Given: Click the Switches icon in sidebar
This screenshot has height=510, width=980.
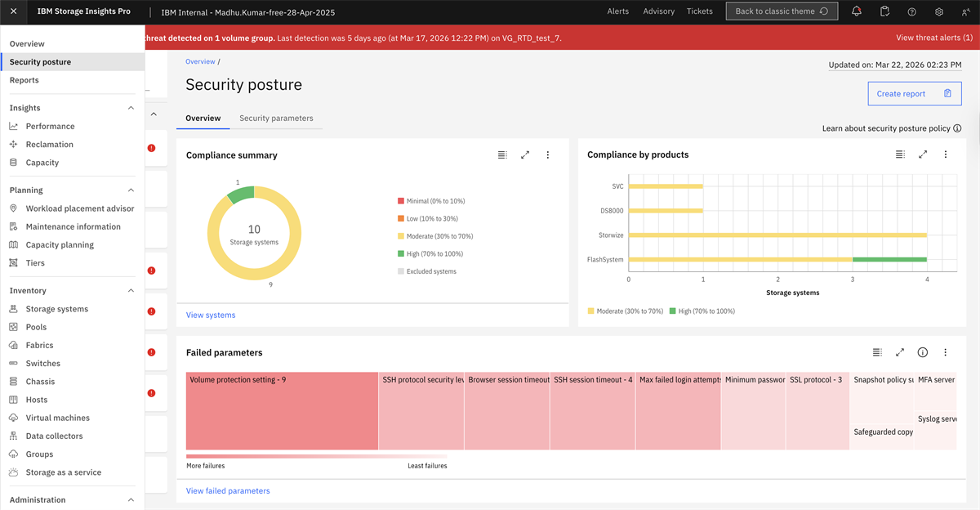Looking at the screenshot, I should point(13,363).
